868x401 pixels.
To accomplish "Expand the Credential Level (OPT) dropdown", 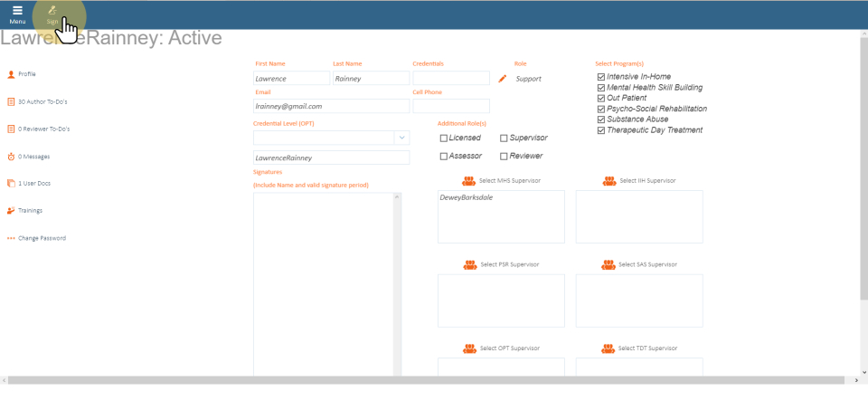I will click(401, 138).
